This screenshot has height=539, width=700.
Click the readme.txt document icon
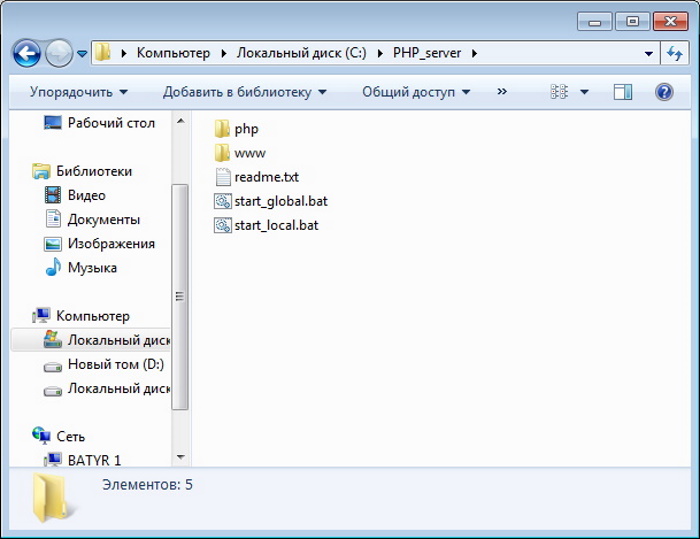(223, 177)
